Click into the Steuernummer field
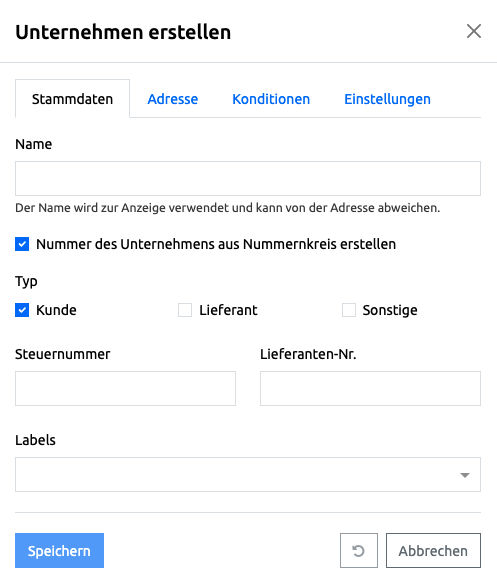The image size is (497, 583). point(125,388)
